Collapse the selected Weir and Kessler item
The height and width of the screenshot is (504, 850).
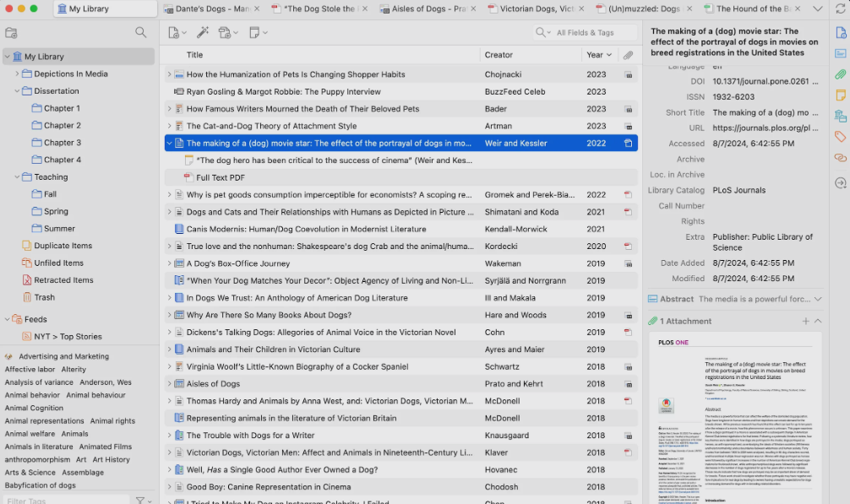click(x=169, y=144)
